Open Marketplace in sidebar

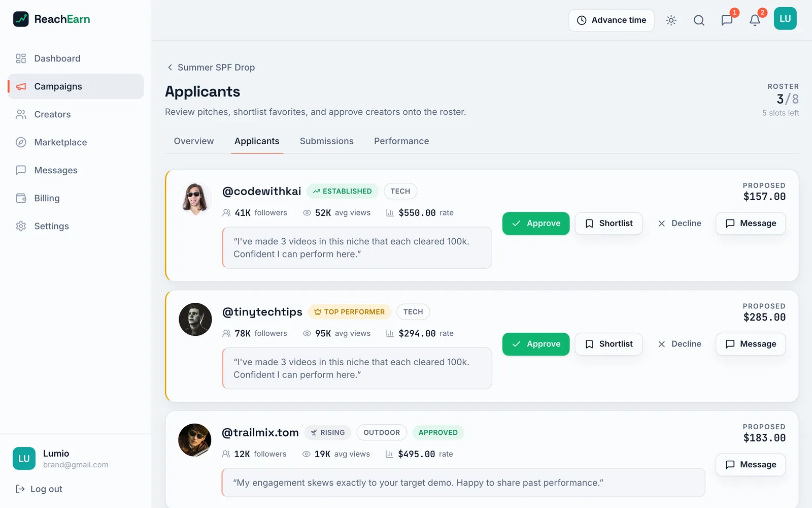click(x=76, y=142)
